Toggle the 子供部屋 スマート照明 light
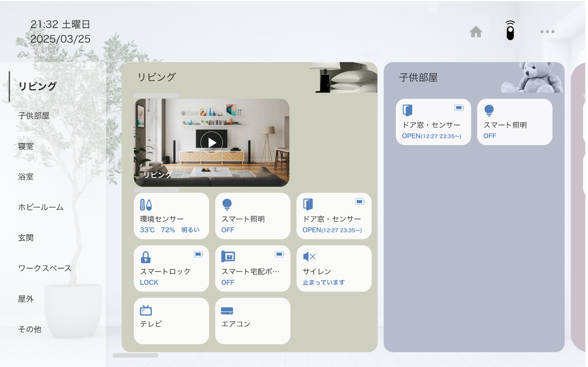Viewport: 588px width, 367px height. 514,122
